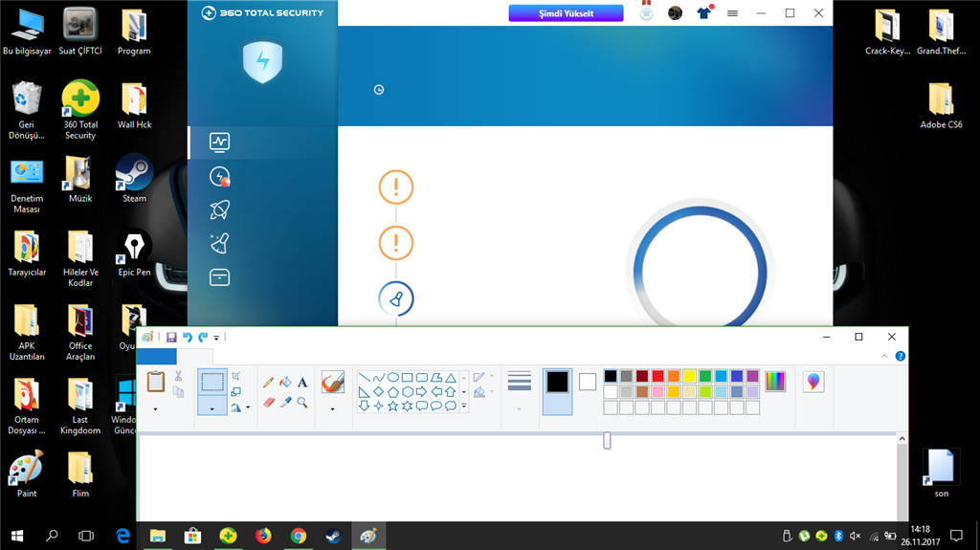980x550 pixels.
Task: Choose the straight line shape
Action: [364, 378]
